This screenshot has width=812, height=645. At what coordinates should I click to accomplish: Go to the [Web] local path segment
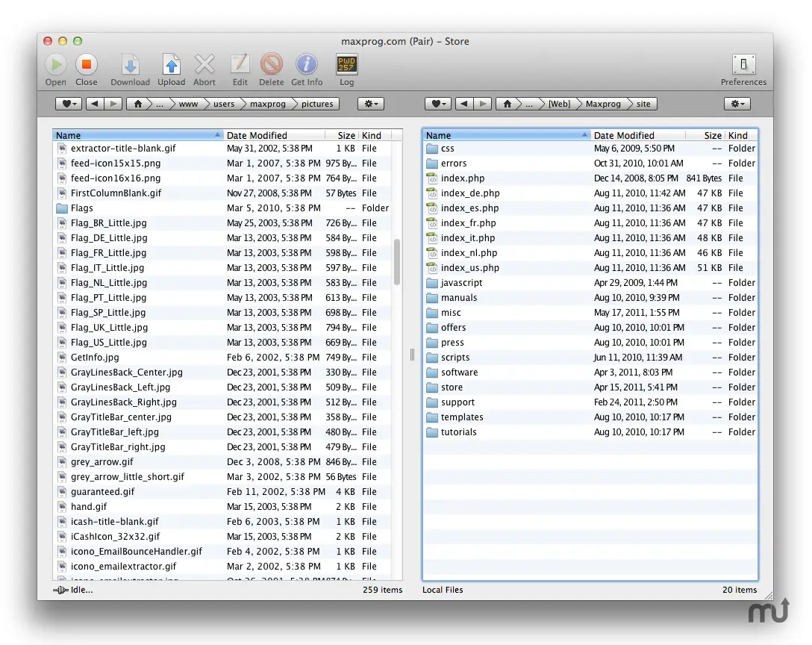tap(559, 104)
